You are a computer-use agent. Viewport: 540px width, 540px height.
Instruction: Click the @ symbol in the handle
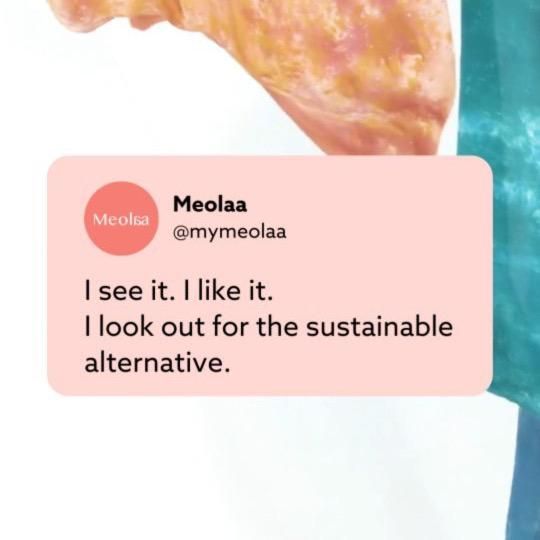180,232
